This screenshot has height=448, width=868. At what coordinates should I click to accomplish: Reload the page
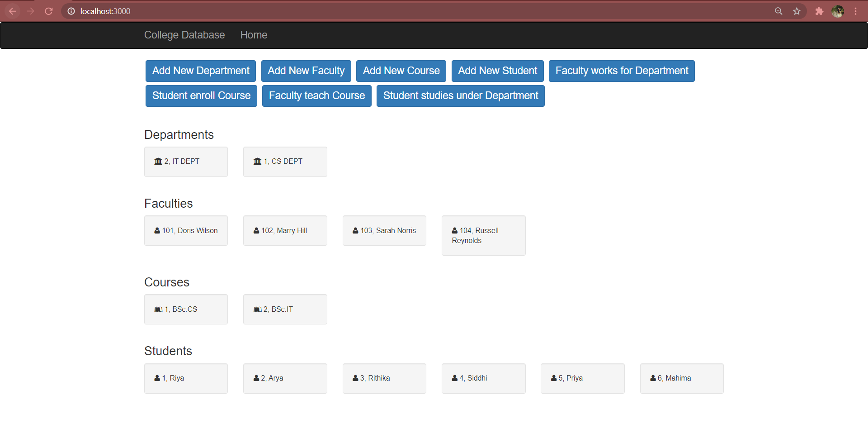pos(48,11)
